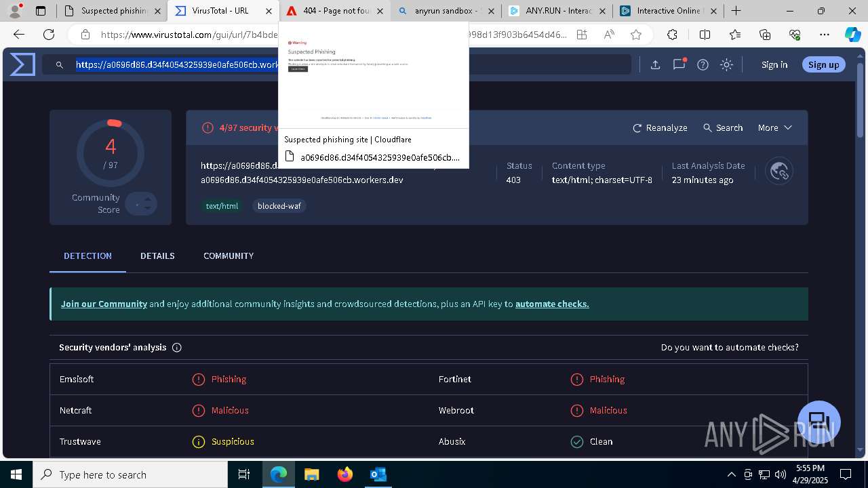868x488 pixels.
Task: Click the magnifier icon in VirusTotal search
Action: pyautogui.click(x=60, y=64)
